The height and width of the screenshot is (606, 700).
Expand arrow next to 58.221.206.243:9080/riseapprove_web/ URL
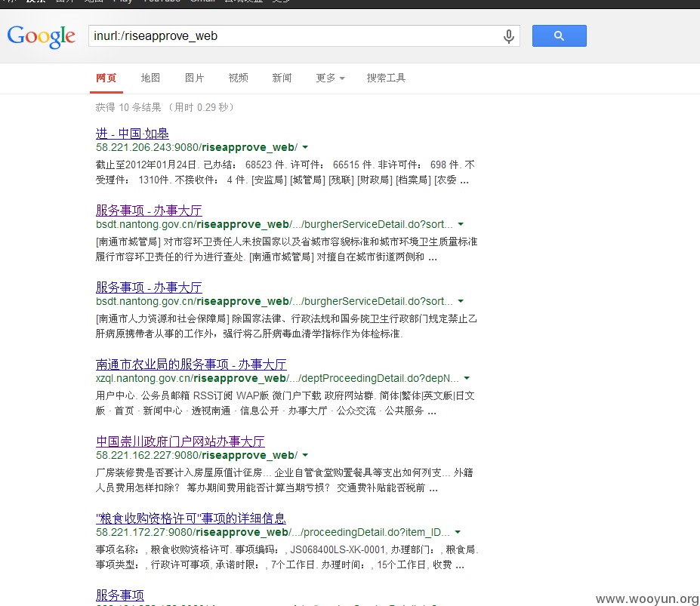[x=305, y=147]
